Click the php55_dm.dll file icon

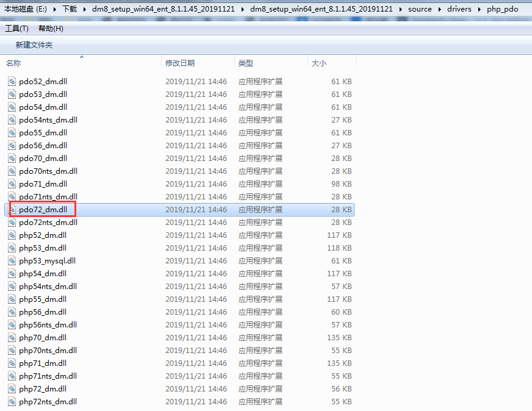(x=12, y=299)
